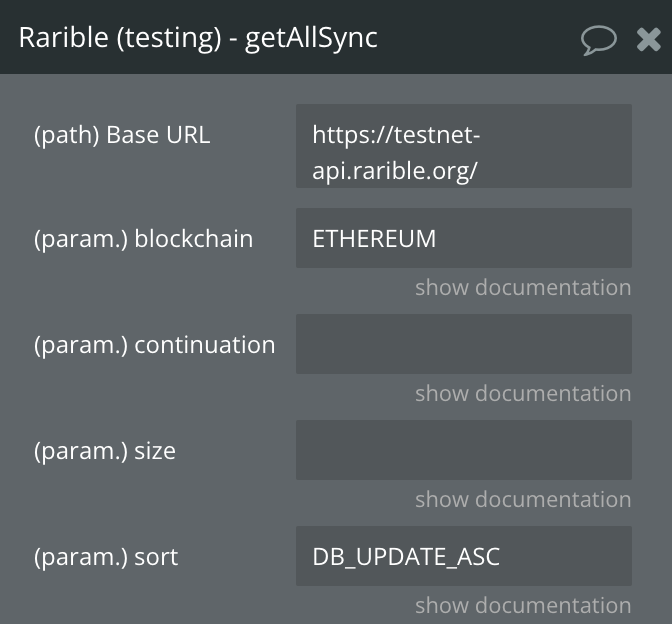Click the empty continuation parameter field
This screenshot has width=672, height=624.
click(x=464, y=344)
